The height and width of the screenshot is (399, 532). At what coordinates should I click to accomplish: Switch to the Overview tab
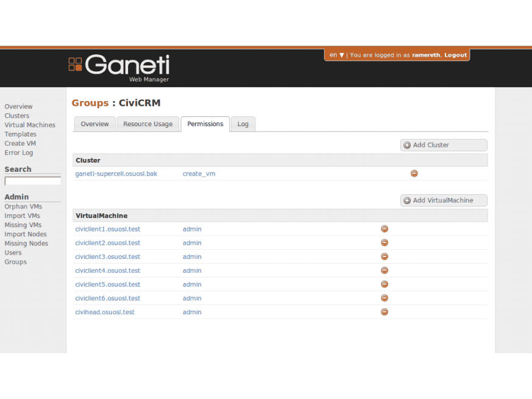pos(94,124)
